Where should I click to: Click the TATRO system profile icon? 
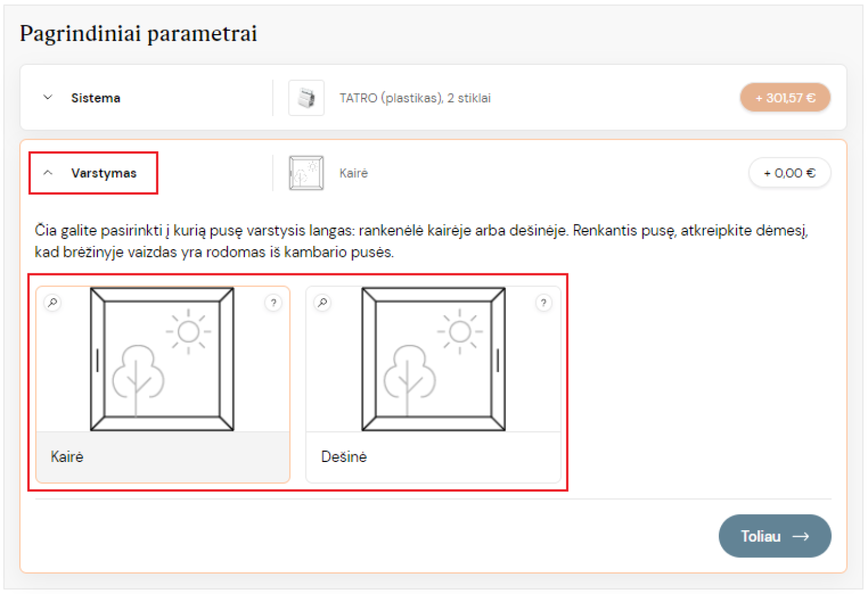click(307, 98)
